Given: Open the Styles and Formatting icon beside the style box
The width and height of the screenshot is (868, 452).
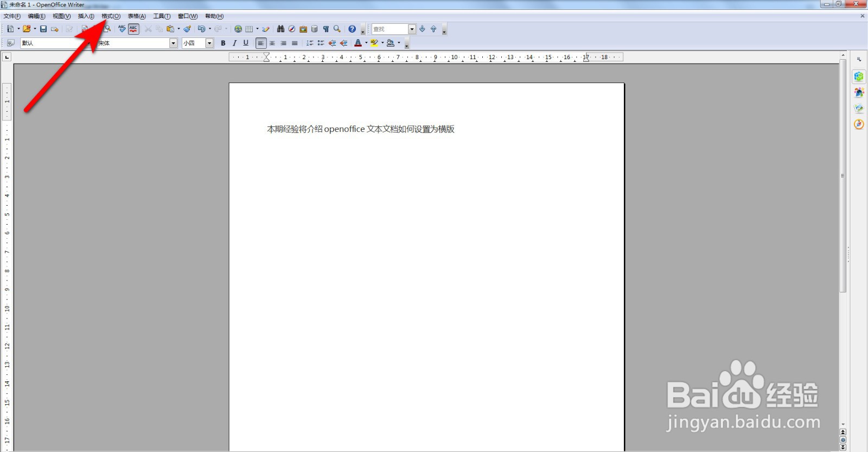Looking at the screenshot, I should pos(10,43).
